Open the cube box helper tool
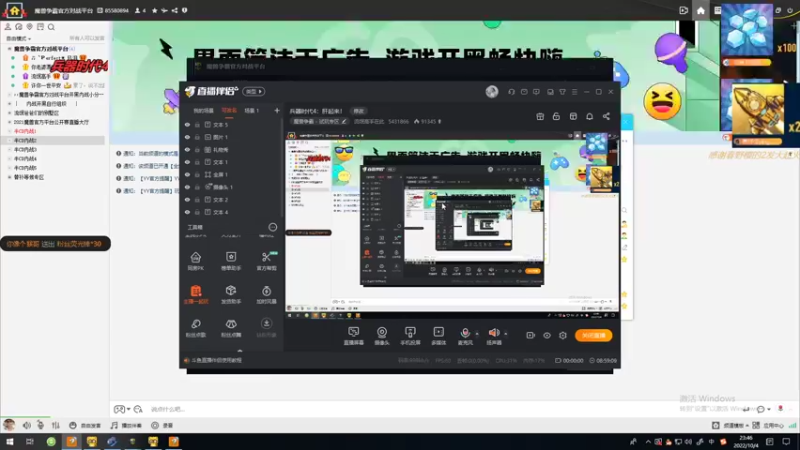 tap(231, 294)
